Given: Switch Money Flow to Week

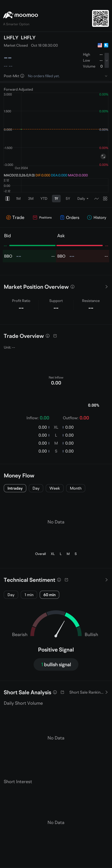Looking at the screenshot, I should 54,488.
